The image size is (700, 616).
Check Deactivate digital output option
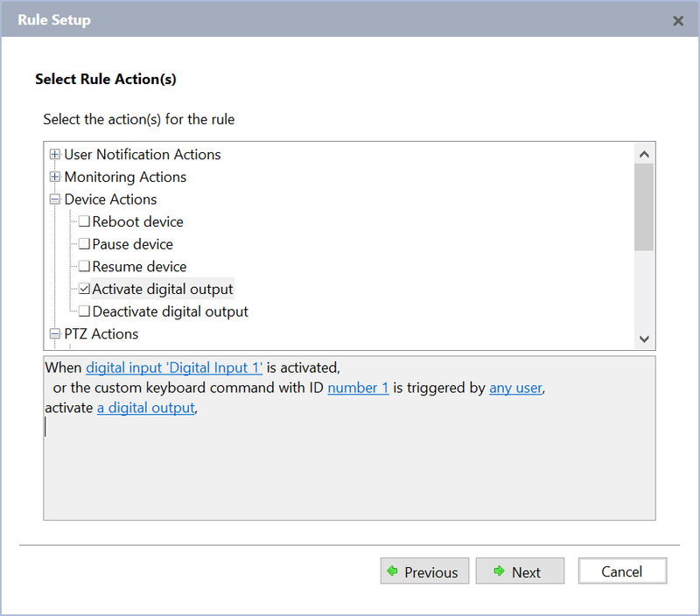85,311
